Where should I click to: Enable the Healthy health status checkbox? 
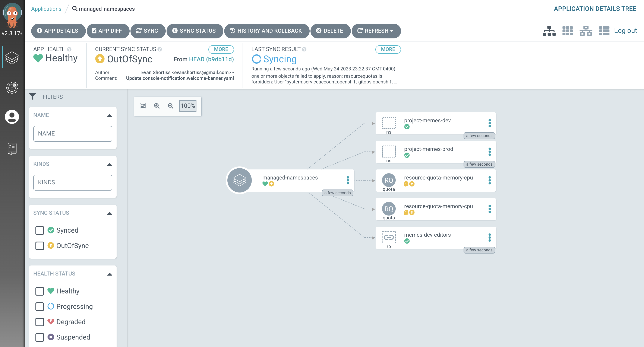pos(40,291)
